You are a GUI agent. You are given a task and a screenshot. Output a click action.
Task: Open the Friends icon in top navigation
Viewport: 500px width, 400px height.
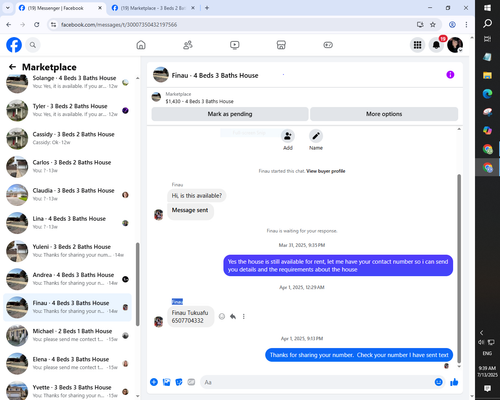[188, 45]
